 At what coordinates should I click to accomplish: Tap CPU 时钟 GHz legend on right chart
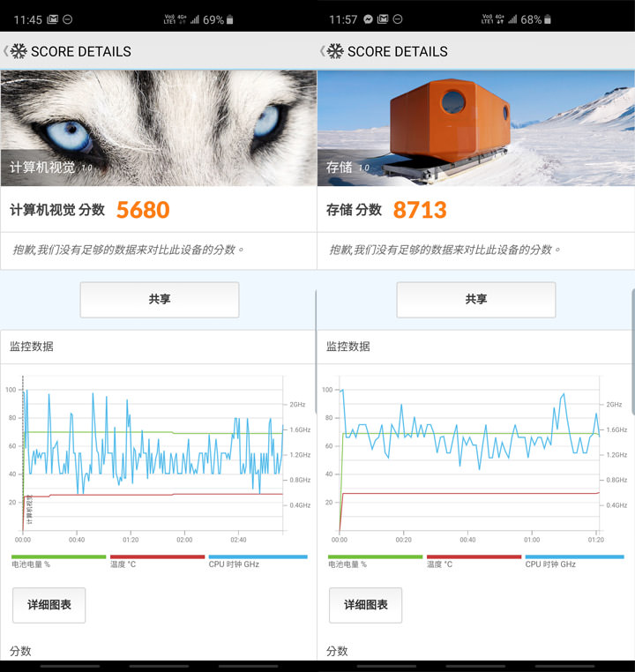tap(574, 562)
